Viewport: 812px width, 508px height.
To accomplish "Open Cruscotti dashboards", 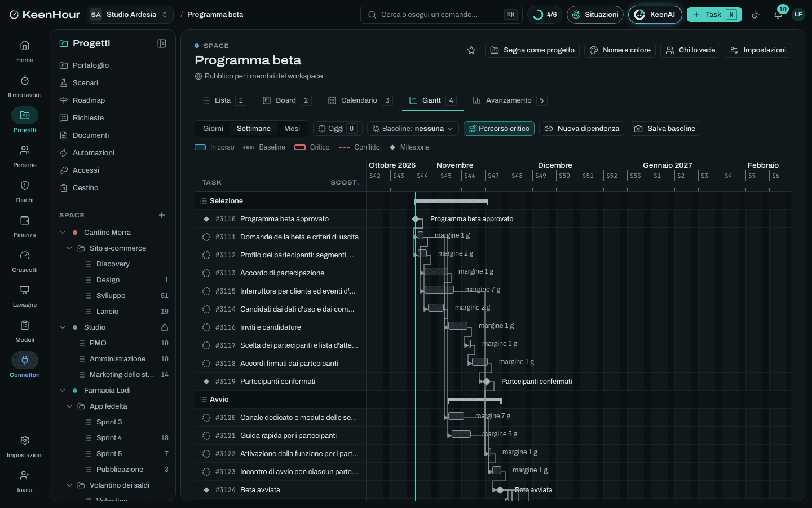I will 25,261.
